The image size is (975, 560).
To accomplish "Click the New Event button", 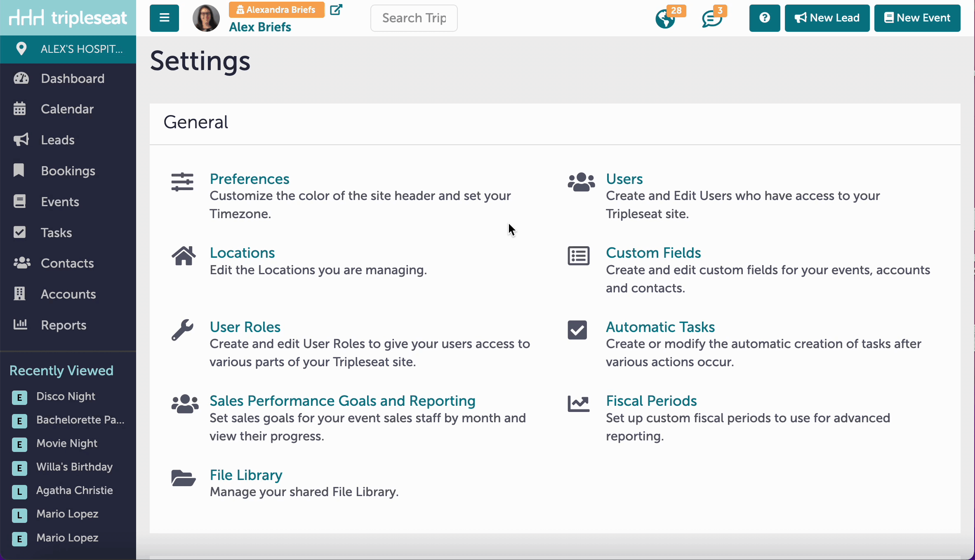I will (x=917, y=18).
